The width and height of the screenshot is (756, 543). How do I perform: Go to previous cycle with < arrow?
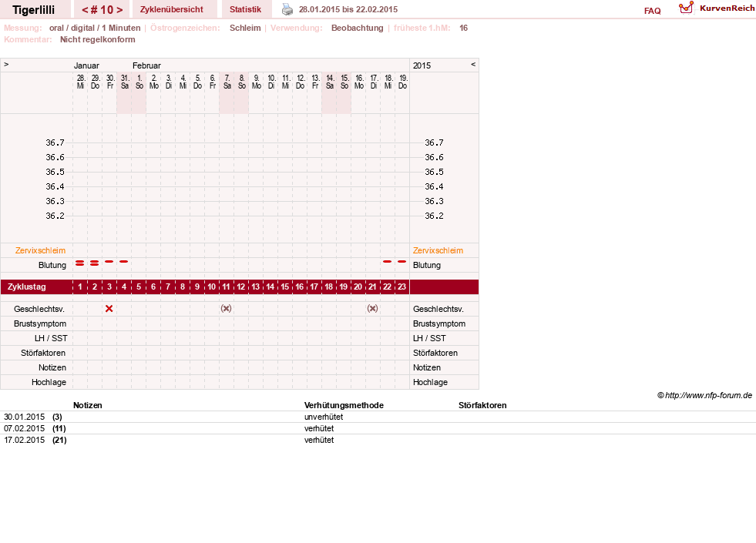pyautogui.click(x=85, y=10)
